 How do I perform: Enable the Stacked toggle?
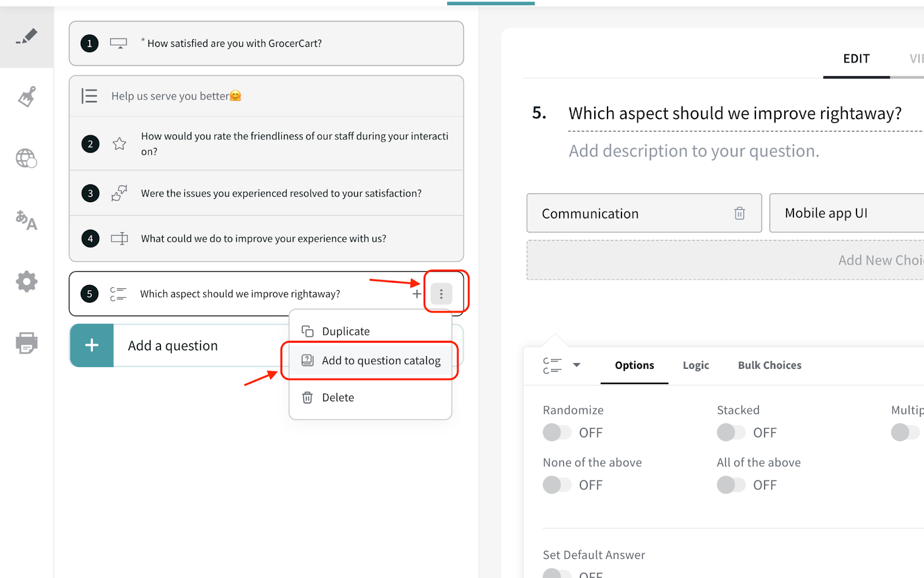click(x=731, y=432)
